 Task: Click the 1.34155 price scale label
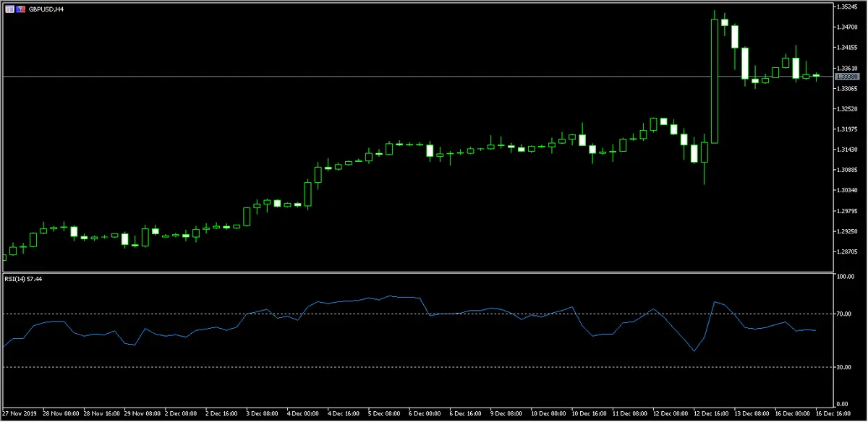[x=847, y=47]
